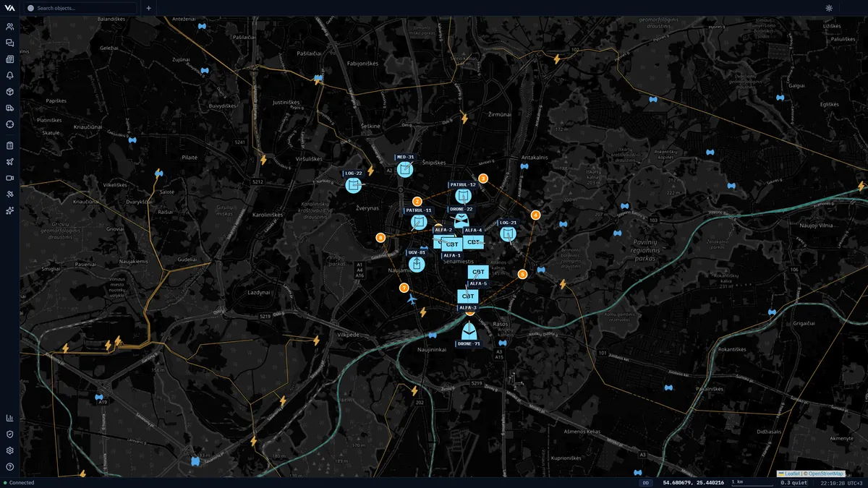Viewport: 868px width, 488px height.
Task: Select route waypoint 8
Action: point(380,237)
